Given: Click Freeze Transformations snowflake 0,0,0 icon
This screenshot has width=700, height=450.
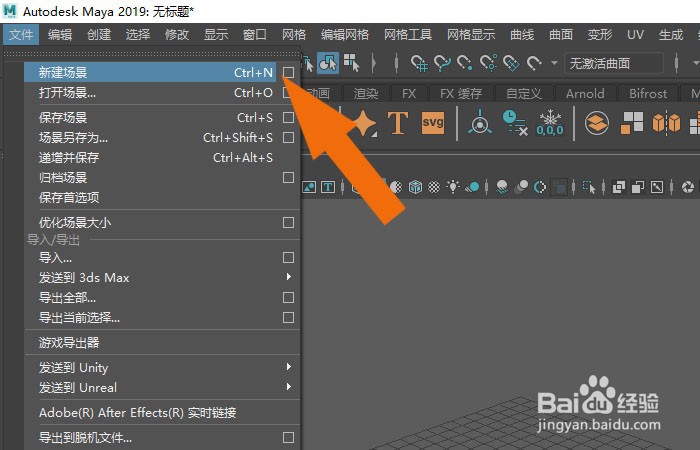Looking at the screenshot, I should 550,123.
